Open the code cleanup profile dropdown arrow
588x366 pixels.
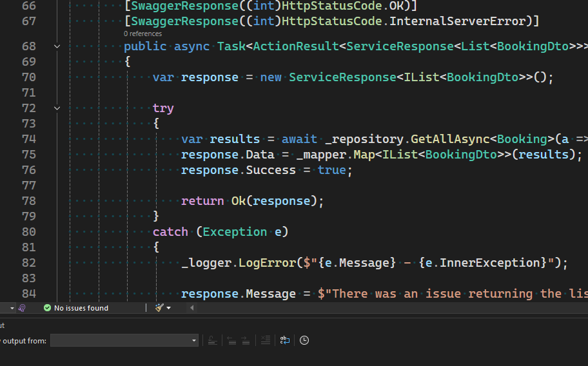(x=169, y=308)
